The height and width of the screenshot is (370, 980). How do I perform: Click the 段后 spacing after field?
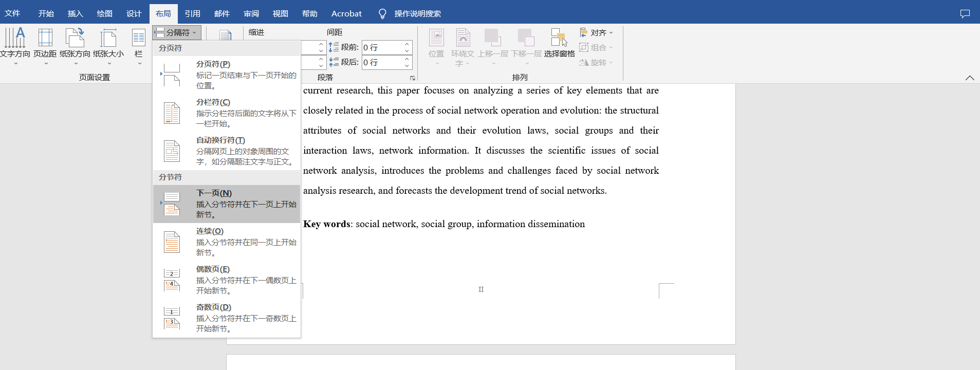click(382, 62)
